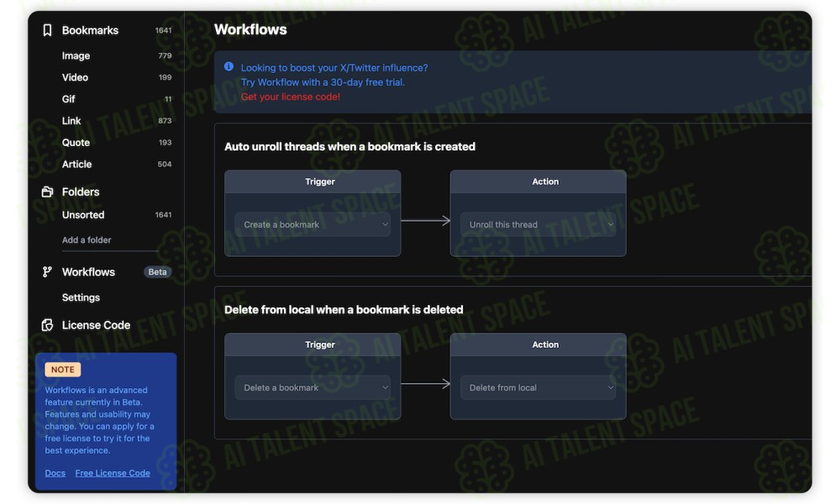Click the Bookmarks count 1641

click(164, 30)
